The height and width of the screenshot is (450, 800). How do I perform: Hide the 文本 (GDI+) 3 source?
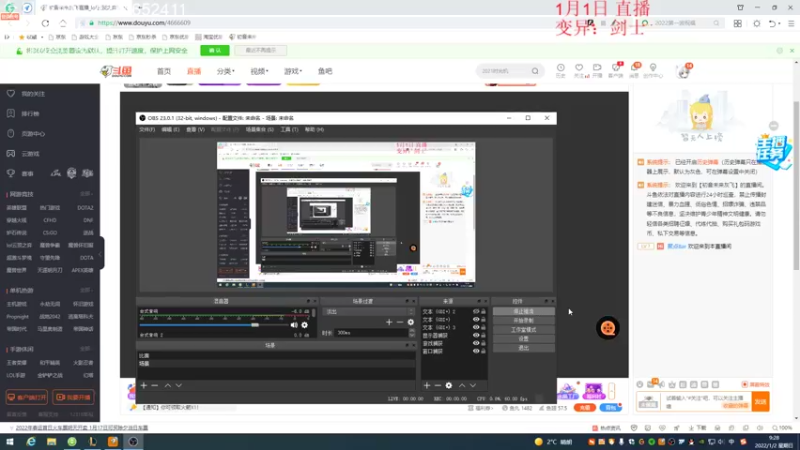[476, 328]
